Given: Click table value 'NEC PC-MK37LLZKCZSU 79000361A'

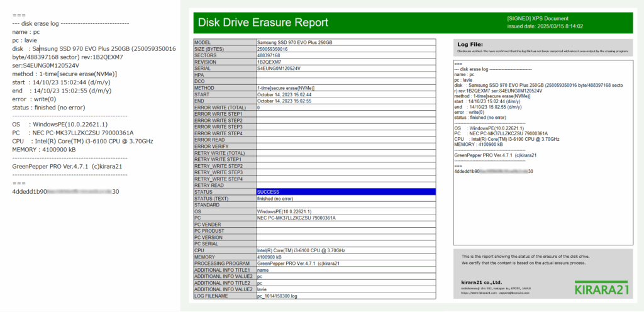Looking at the screenshot, I should tap(296, 218).
